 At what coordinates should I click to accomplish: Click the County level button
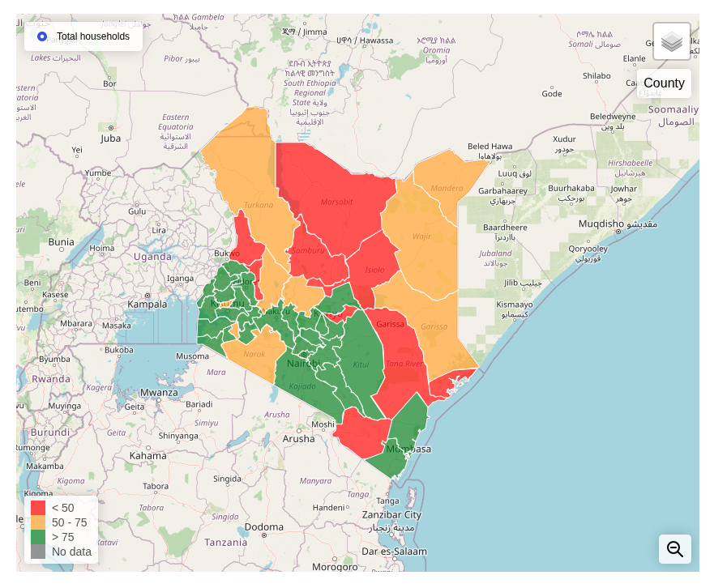click(x=664, y=83)
